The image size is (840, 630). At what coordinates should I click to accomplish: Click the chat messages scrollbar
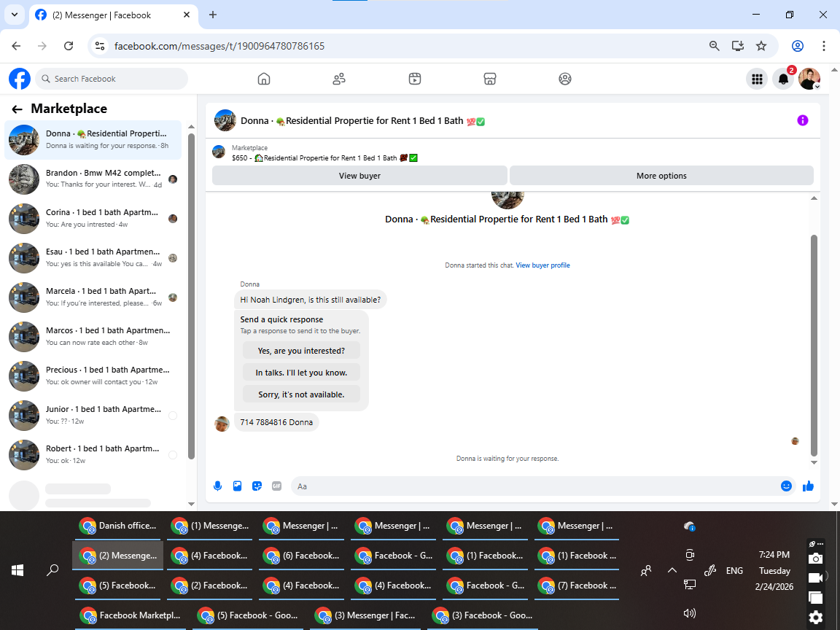point(814,344)
